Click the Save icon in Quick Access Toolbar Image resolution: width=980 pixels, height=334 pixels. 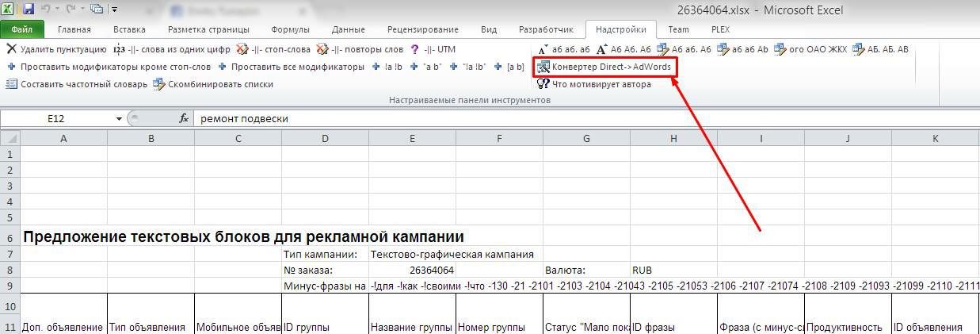(x=29, y=10)
